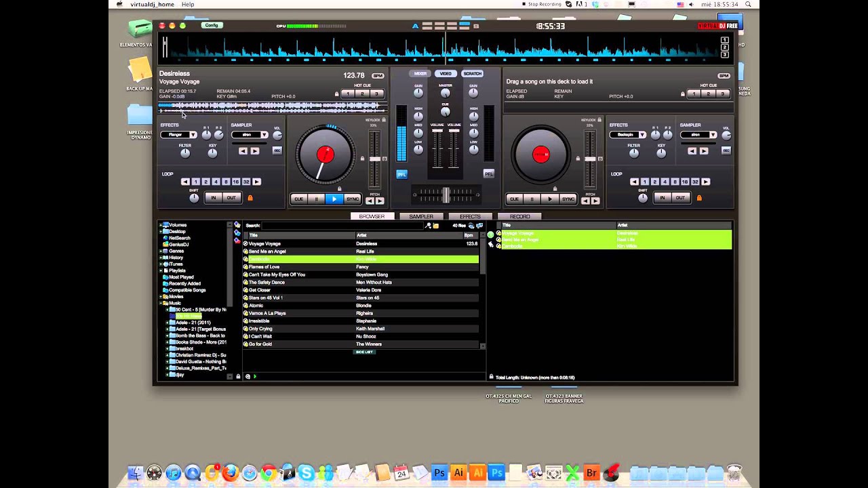This screenshot has height=488, width=868.
Task: Click the browser Search field
Action: pyautogui.click(x=342, y=226)
